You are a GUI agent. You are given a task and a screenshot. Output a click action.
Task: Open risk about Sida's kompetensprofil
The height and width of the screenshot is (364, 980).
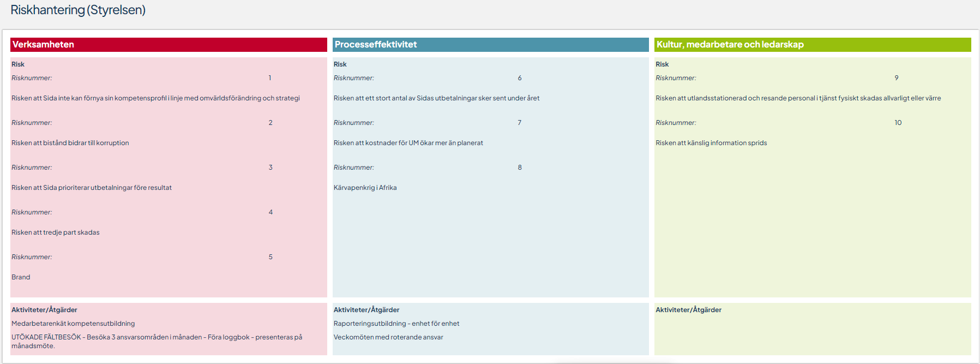click(x=155, y=98)
